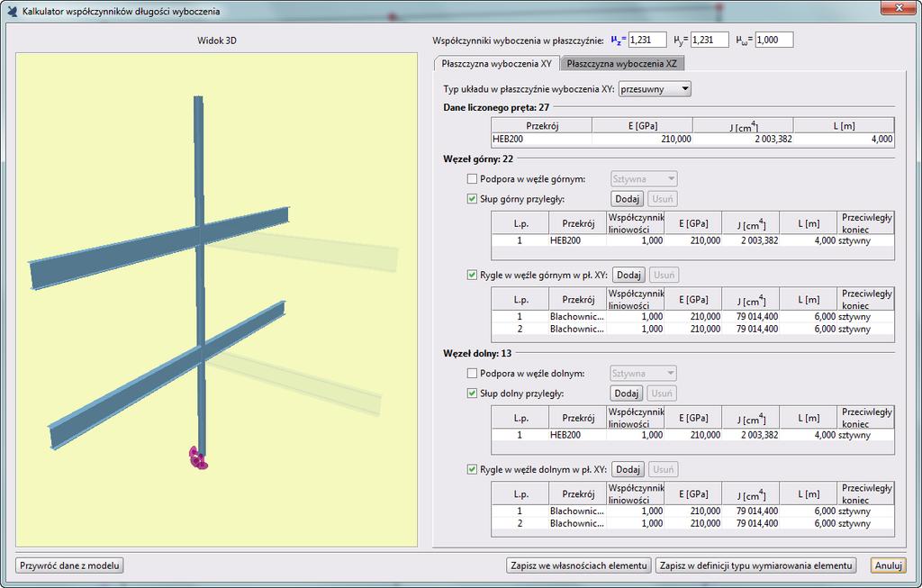Select row 1 Blachownic in lower beams table
This screenshot has height=588, width=922.
692,511
